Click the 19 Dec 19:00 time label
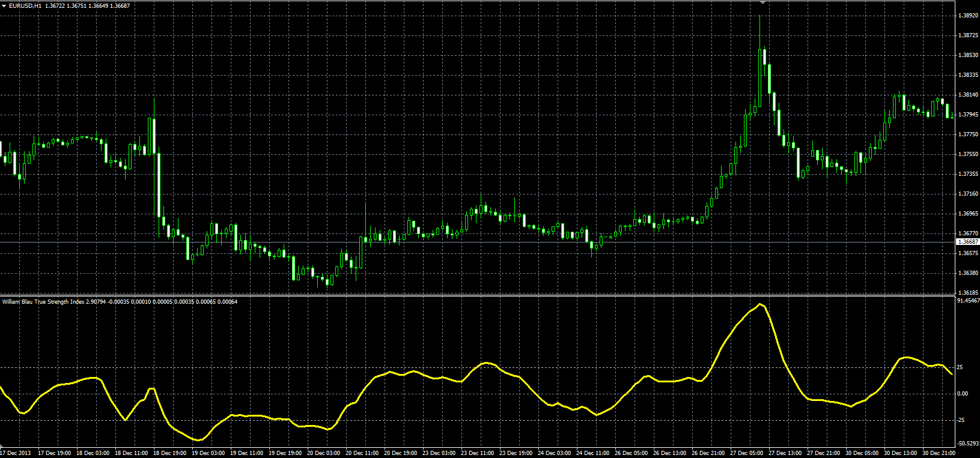Screen dimensions: 980x458 click(x=285, y=453)
